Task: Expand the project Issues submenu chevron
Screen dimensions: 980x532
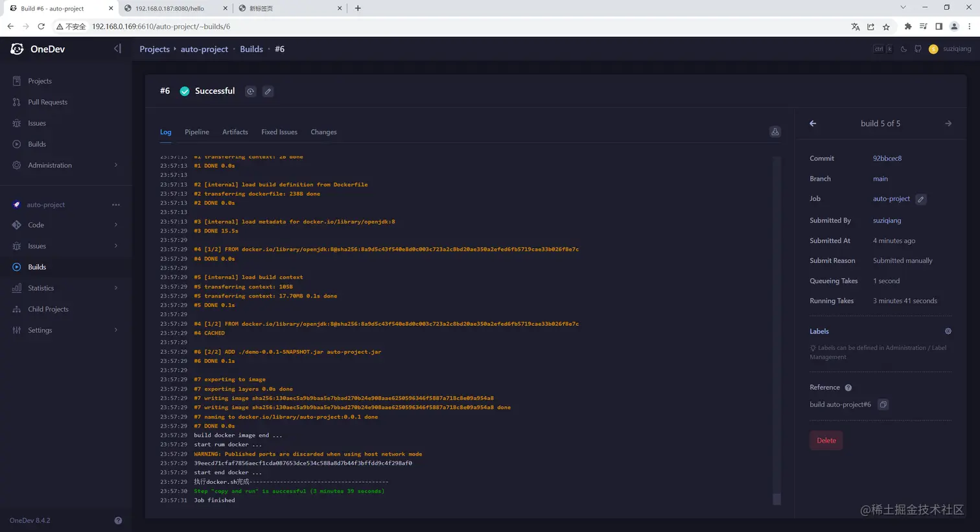Action: (116, 246)
